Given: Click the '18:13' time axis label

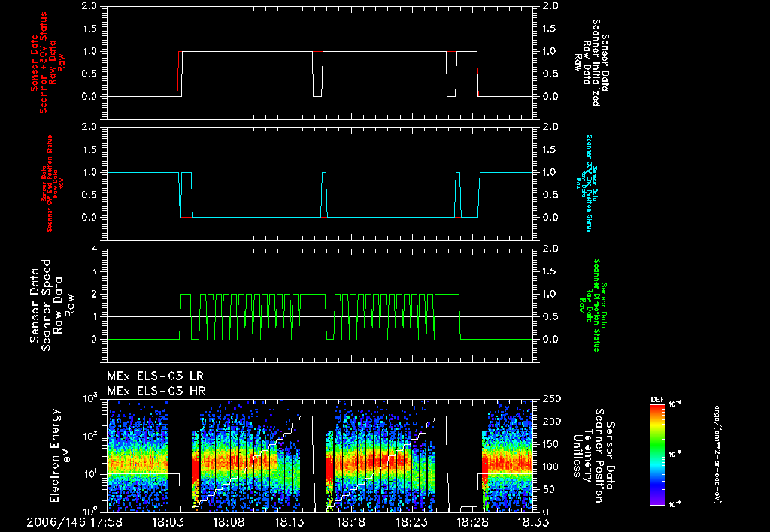Looking at the screenshot, I should (x=290, y=522).
